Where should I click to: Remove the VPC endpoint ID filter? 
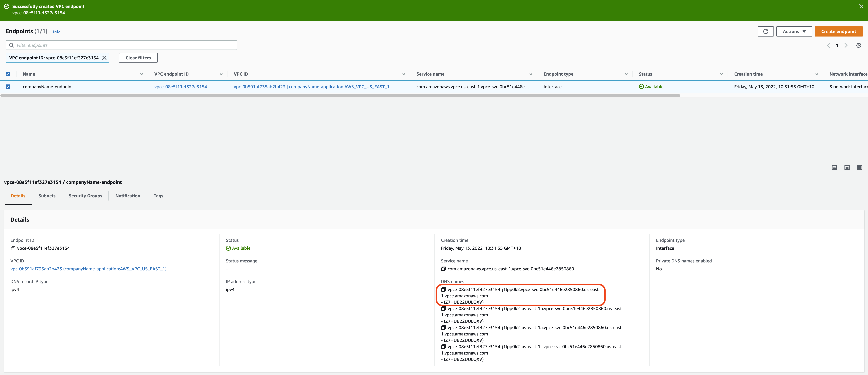pyautogui.click(x=105, y=58)
